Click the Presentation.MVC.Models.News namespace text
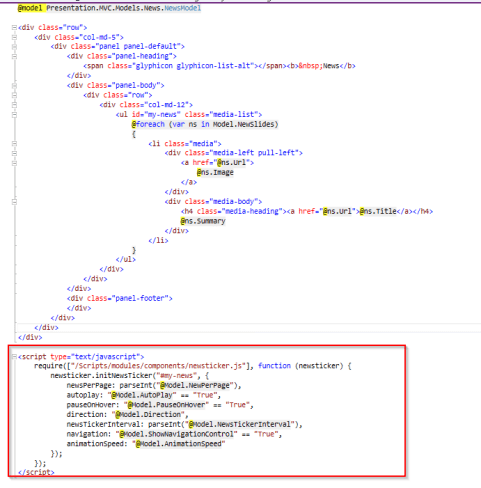This screenshot has height=488, width=481. coord(105,8)
